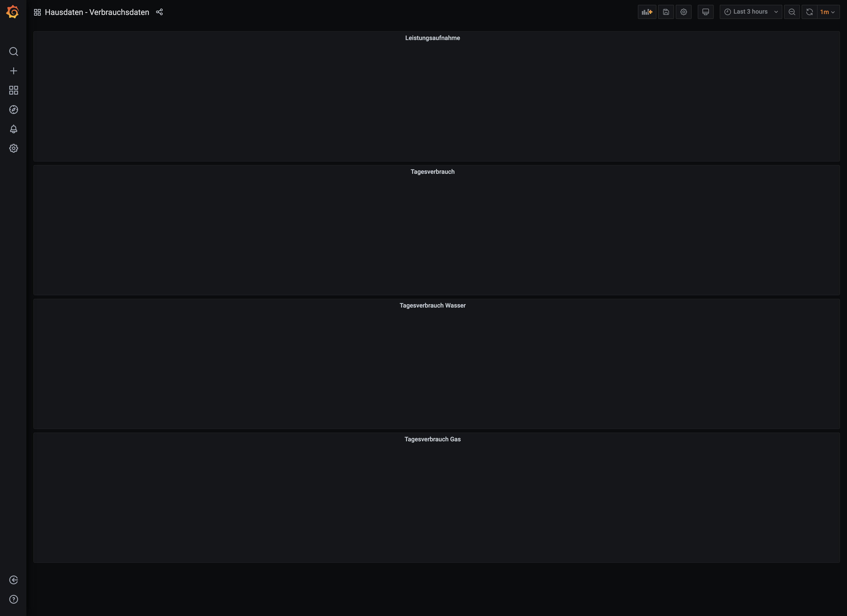Image resolution: width=847 pixels, height=616 pixels.
Task: Open the Alerting bell icon
Action: (x=13, y=129)
